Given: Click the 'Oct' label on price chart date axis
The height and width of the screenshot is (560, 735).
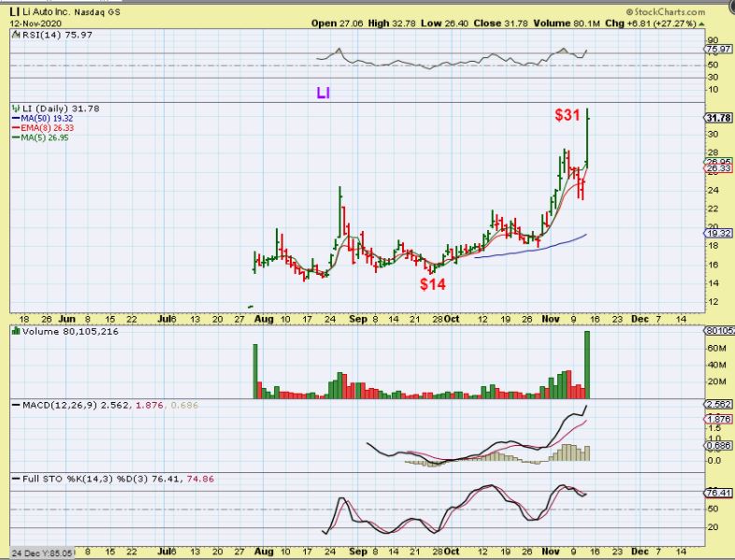Looking at the screenshot, I should [x=452, y=319].
